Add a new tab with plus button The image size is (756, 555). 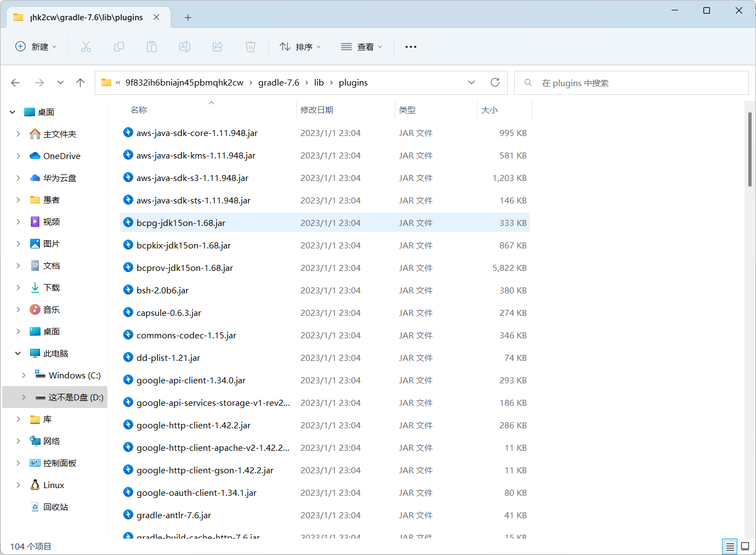[188, 18]
